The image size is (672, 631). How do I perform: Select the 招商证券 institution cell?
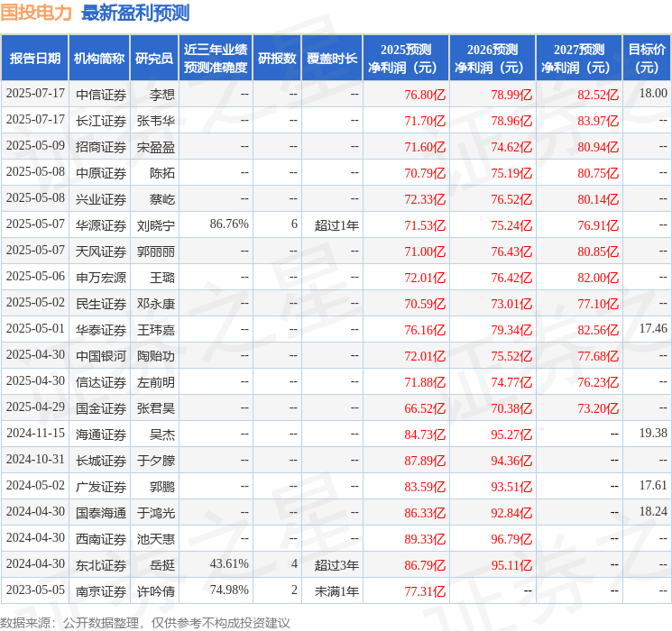pos(101,147)
